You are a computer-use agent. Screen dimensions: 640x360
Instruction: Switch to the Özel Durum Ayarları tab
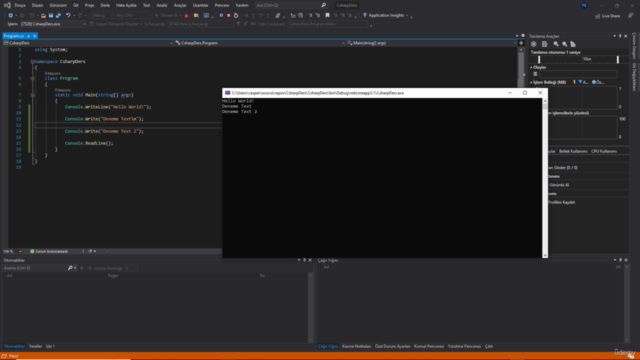coord(392,346)
